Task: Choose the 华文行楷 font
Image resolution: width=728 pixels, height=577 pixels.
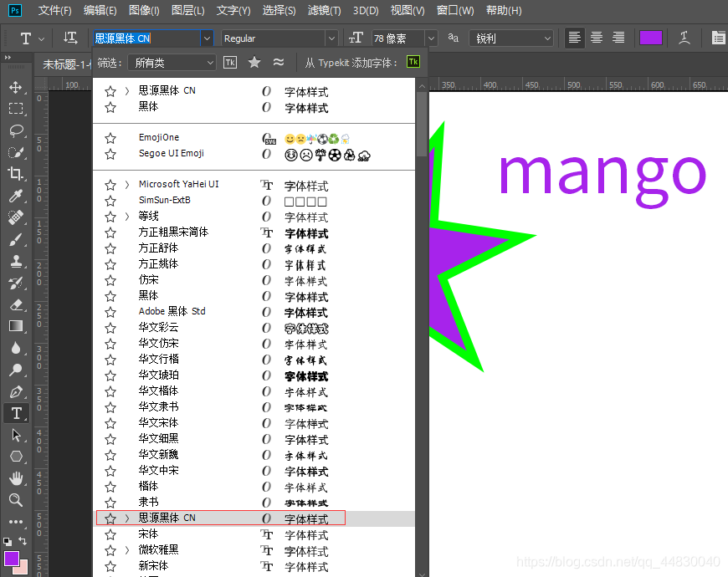Action: point(254,360)
